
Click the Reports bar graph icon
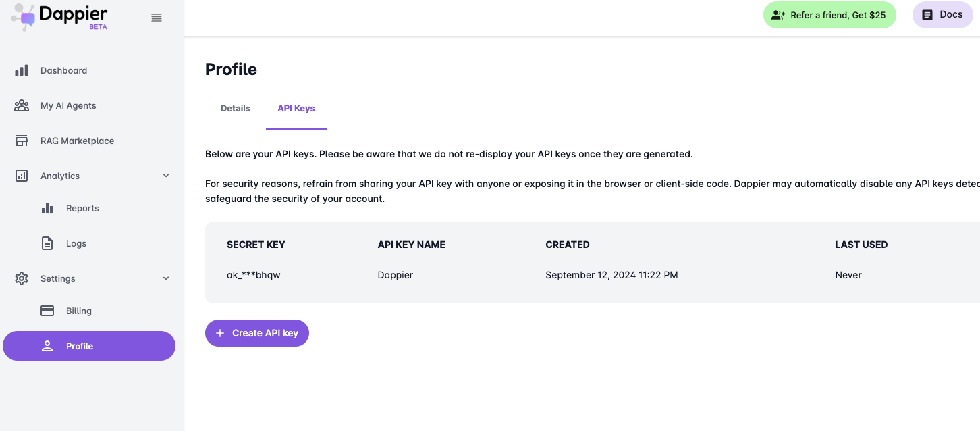[47, 208]
